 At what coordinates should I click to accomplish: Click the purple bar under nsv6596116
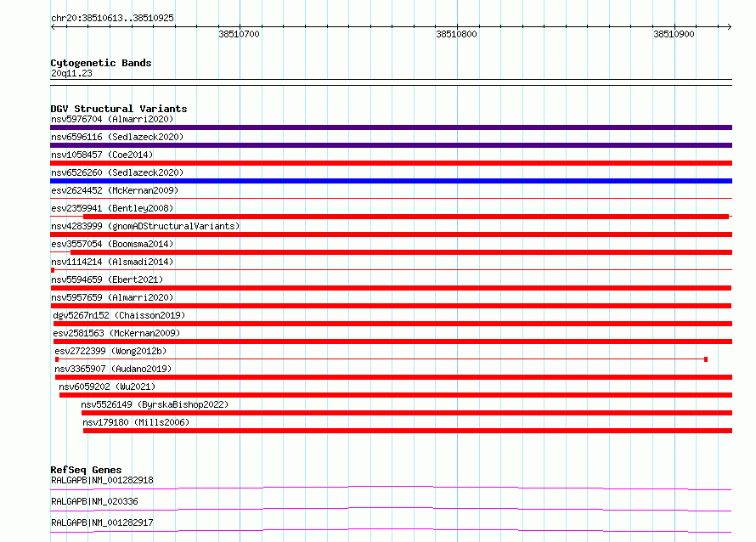(391, 145)
